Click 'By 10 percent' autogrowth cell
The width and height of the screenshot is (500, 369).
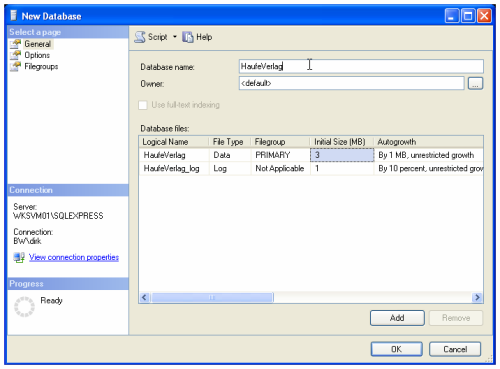click(429, 169)
